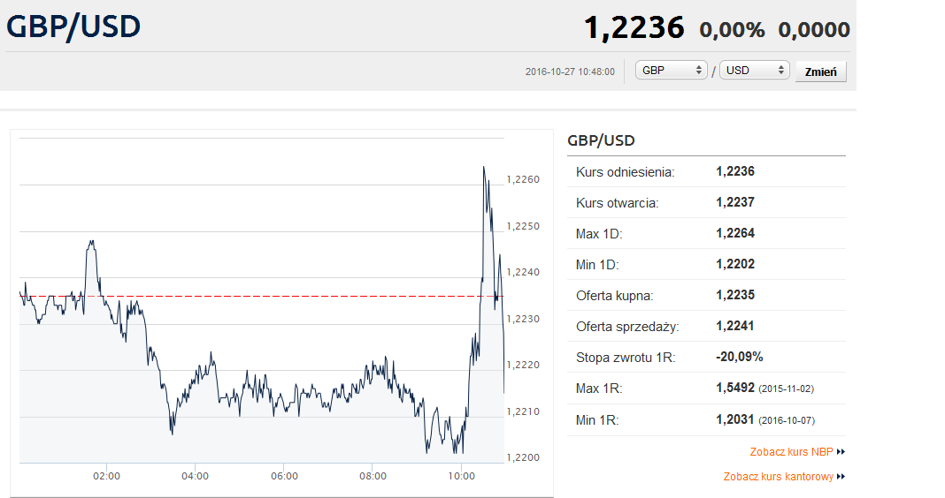Open the GBP base currency dropdown
Image resolution: width=945 pixels, height=498 pixels.
(x=671, y=71)
